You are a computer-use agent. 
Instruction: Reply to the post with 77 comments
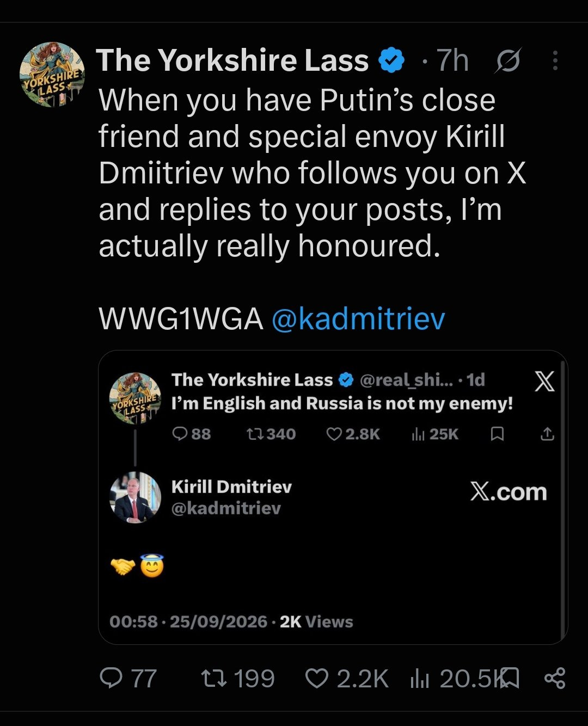click(x=128, y=679)
